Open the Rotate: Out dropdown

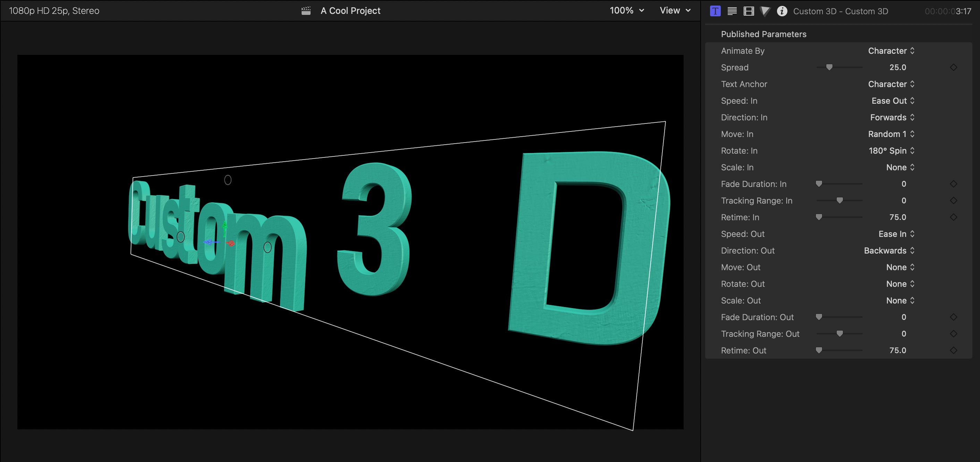[900, 284]
